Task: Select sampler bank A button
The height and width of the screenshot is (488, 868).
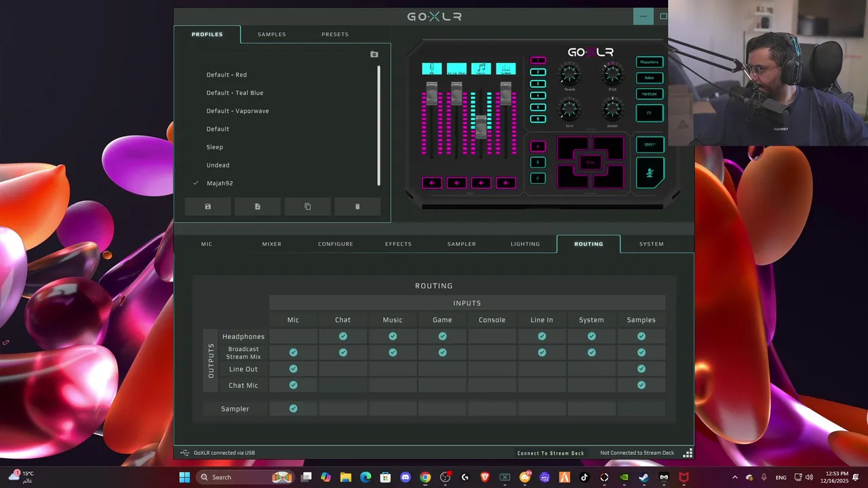Action: pos(538,146)
